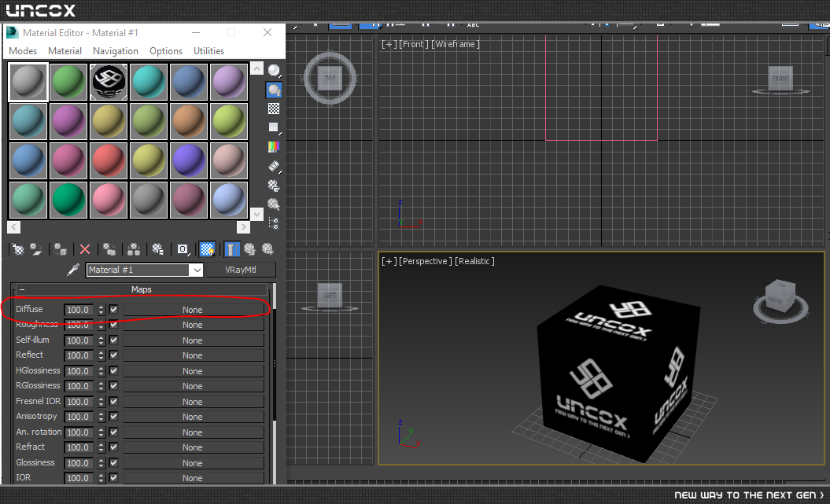830x504 pixels.
Task: Open the Navigation menu
Action: coord(116,51)
